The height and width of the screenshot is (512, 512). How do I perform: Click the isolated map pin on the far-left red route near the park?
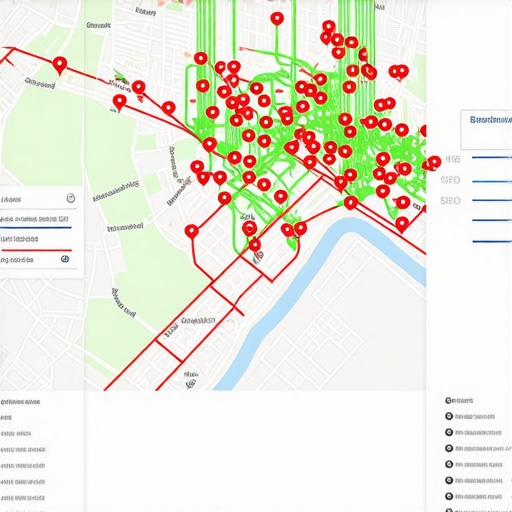(x=60, y=65)
